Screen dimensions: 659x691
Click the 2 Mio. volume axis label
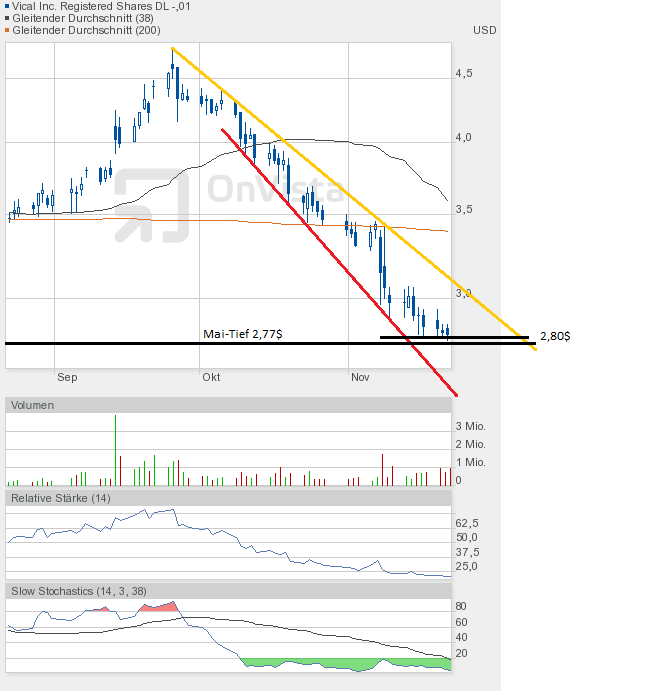(470, 444)
